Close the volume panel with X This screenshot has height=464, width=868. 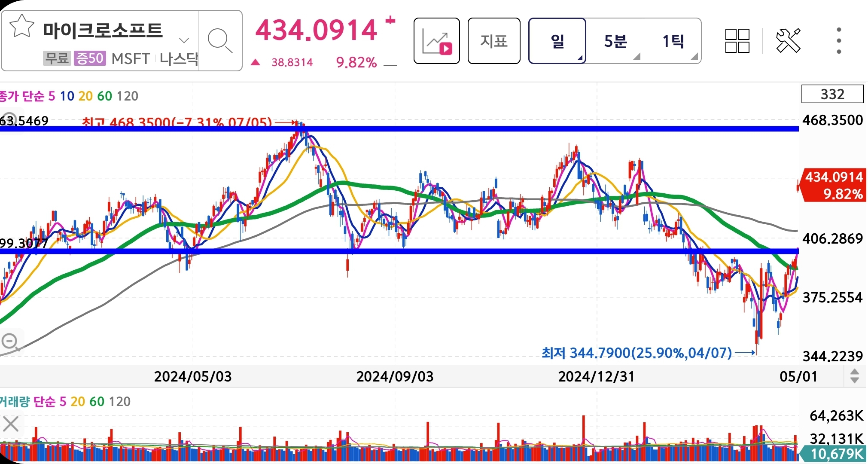tap(10, 424)
